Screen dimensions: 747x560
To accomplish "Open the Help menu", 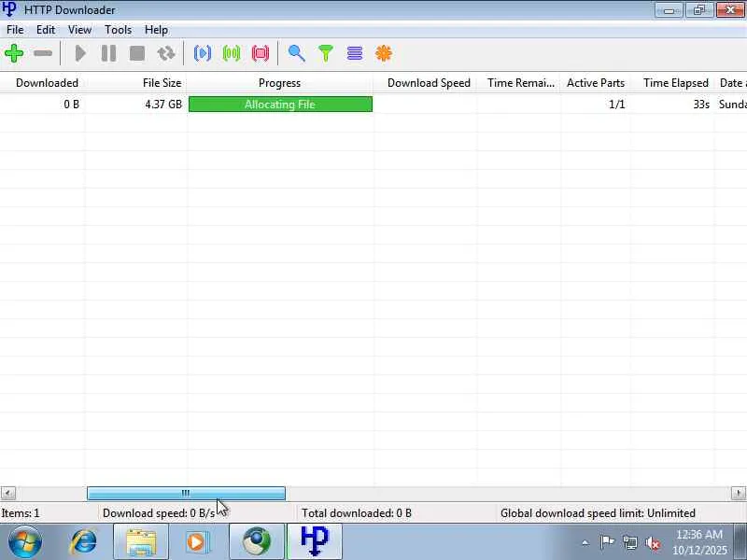I will point(156,30).
